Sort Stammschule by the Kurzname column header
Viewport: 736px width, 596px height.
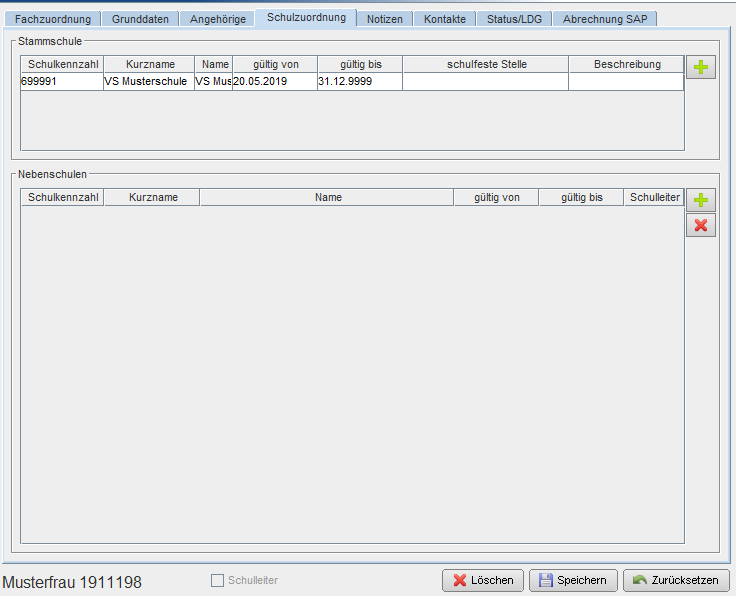point(149,64)
